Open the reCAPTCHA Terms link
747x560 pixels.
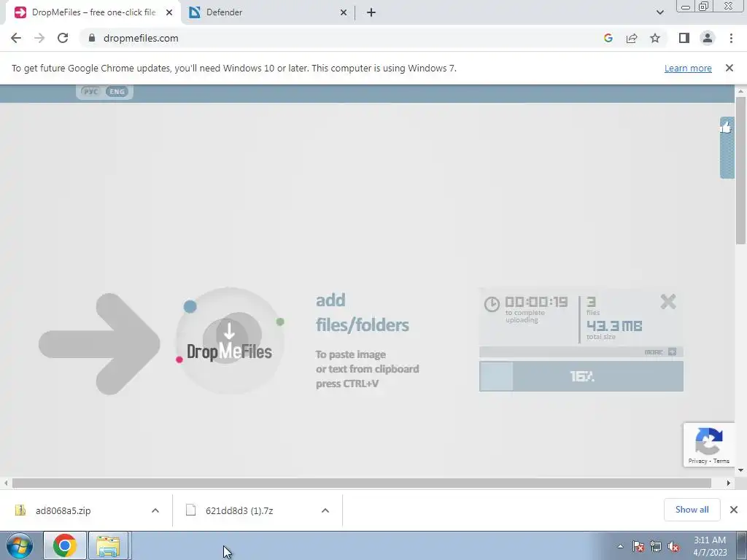721,461
